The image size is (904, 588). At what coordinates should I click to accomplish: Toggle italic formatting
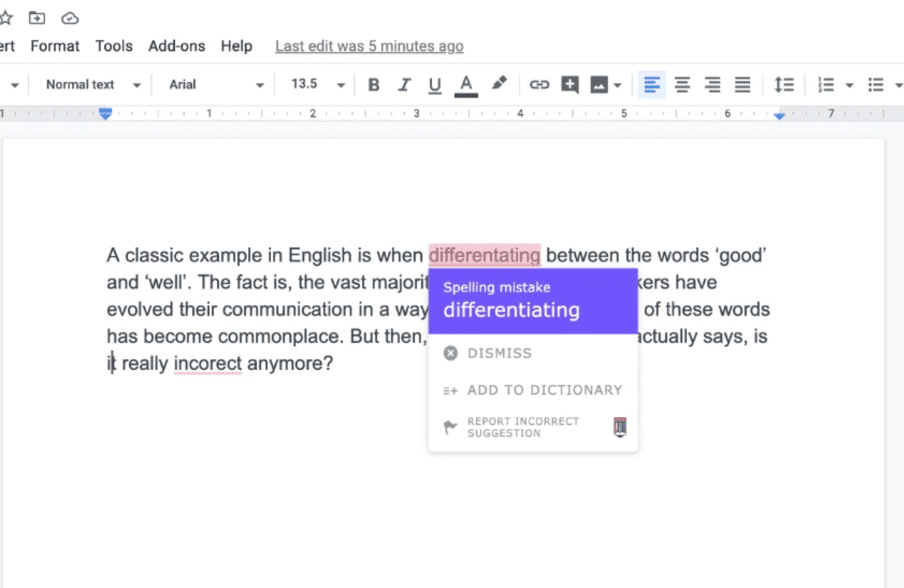(404, 85)
